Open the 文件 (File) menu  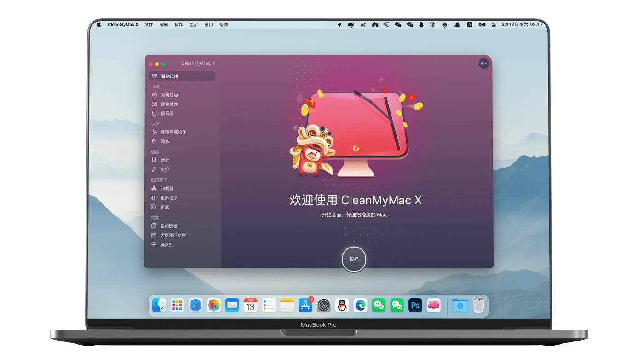149,25
